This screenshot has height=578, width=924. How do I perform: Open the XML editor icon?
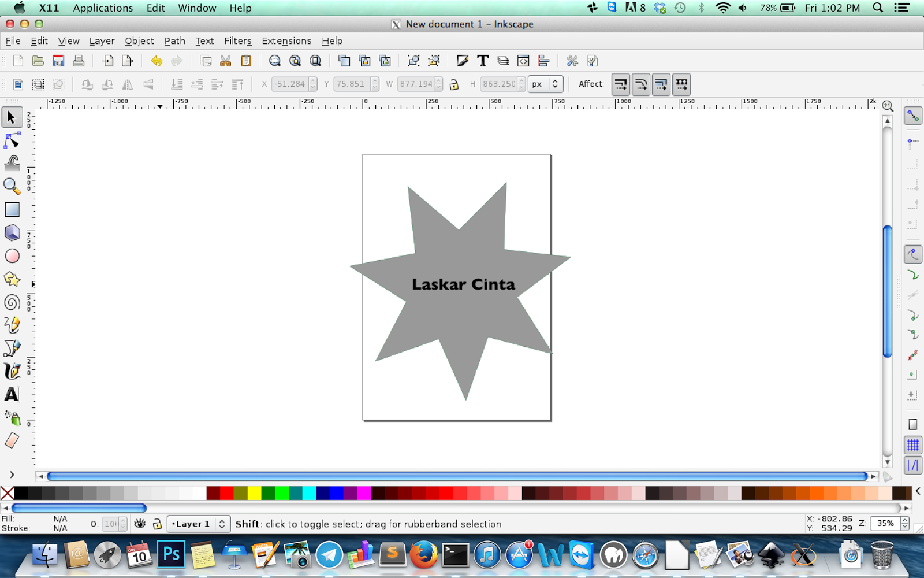(x=523, y=61)
